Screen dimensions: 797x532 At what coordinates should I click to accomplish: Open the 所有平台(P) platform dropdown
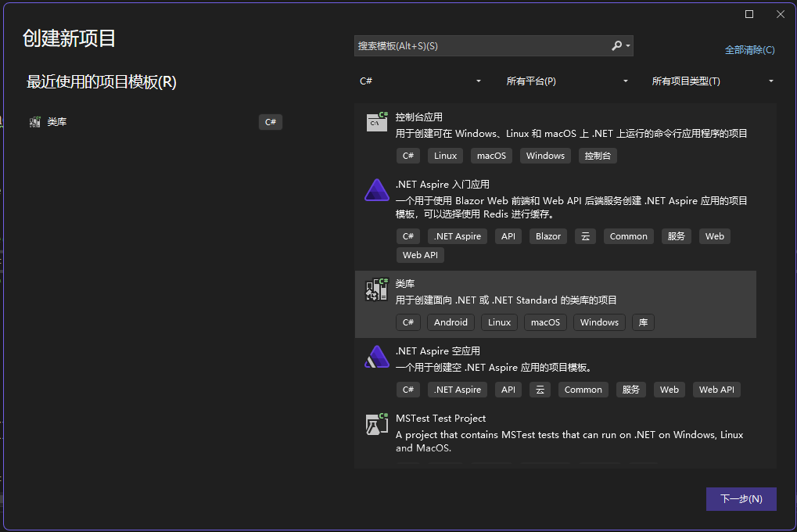coord(567,81)
